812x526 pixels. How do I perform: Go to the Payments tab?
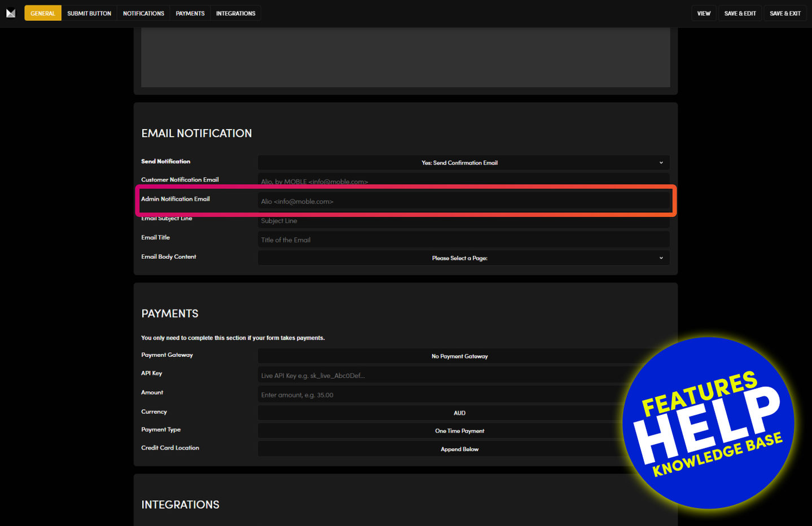[x=190, y=13]
